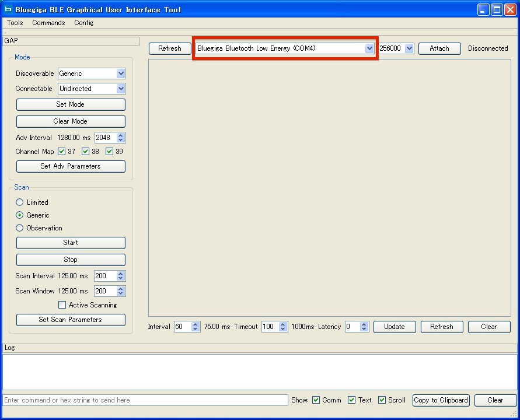Image resolution: width=520 pixels, height=420 pixels.
Task: Open the Commands menu
Action: pos(48,23)
